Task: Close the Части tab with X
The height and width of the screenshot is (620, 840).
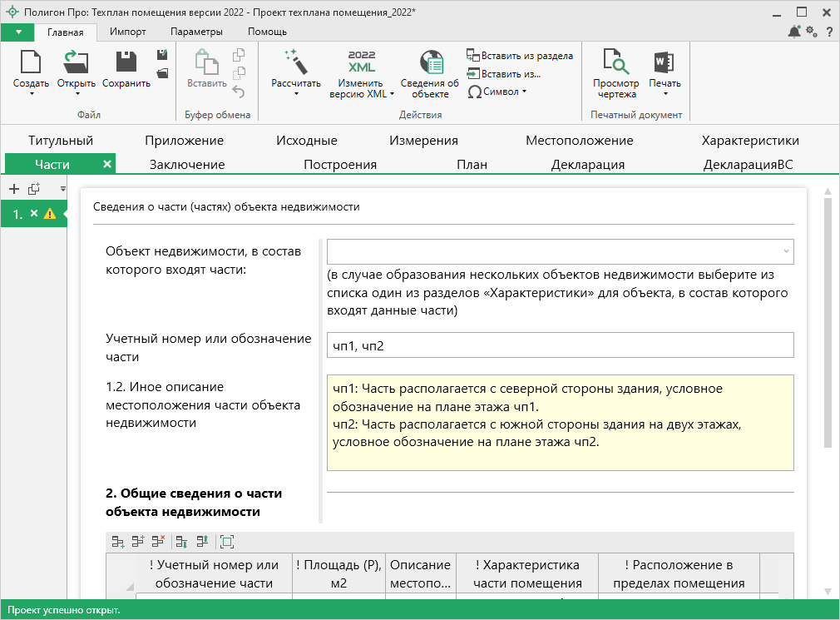Action: click(106, 164)
